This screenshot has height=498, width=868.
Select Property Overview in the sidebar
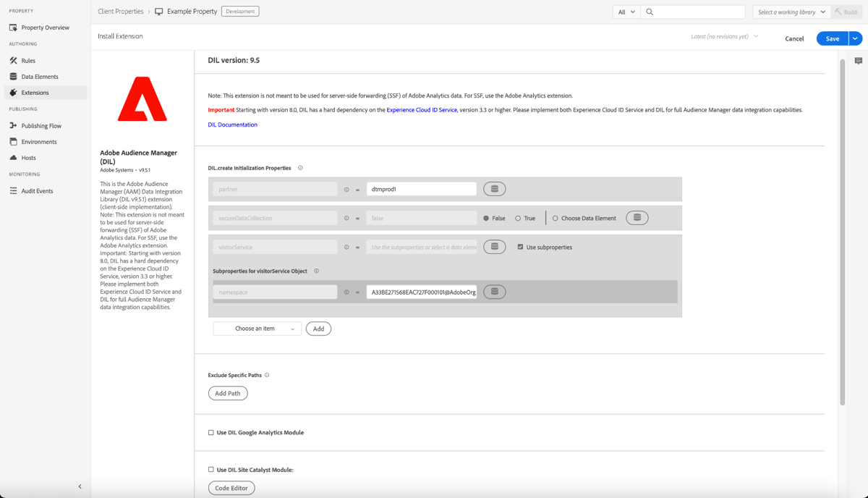pos(43,28)
